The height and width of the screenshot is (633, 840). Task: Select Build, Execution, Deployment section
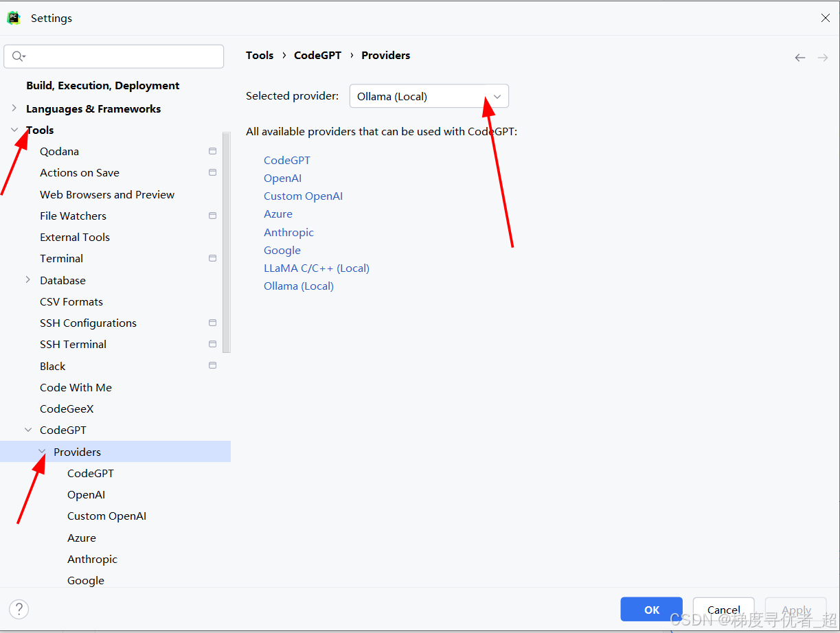pyautogui.click(x=103, y=86)
